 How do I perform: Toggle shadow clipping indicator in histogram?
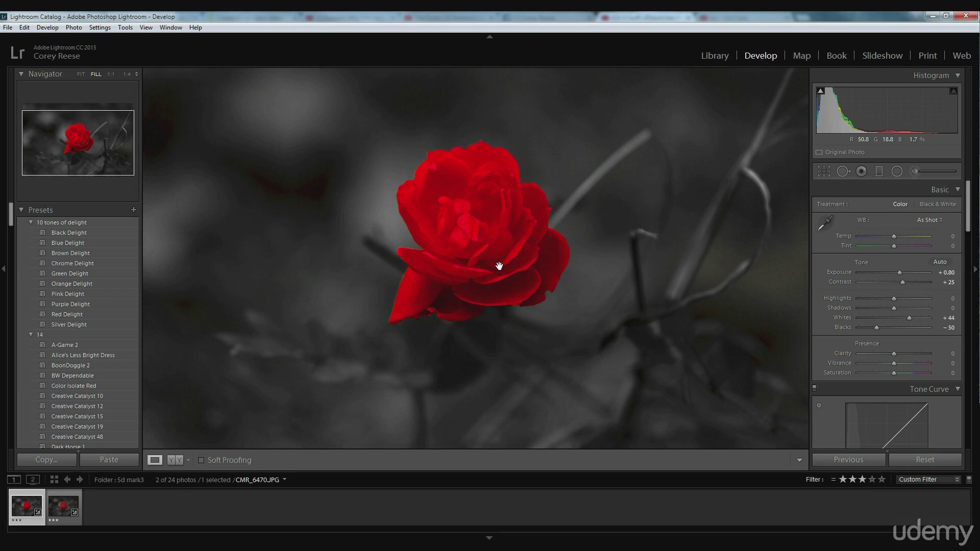click(x=821, y=91)
